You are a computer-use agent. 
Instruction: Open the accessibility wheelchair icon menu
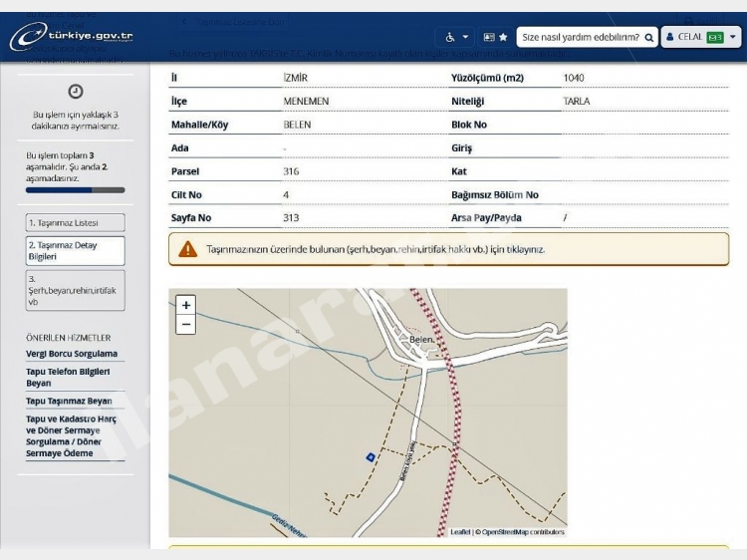click(x=450, y=37)
